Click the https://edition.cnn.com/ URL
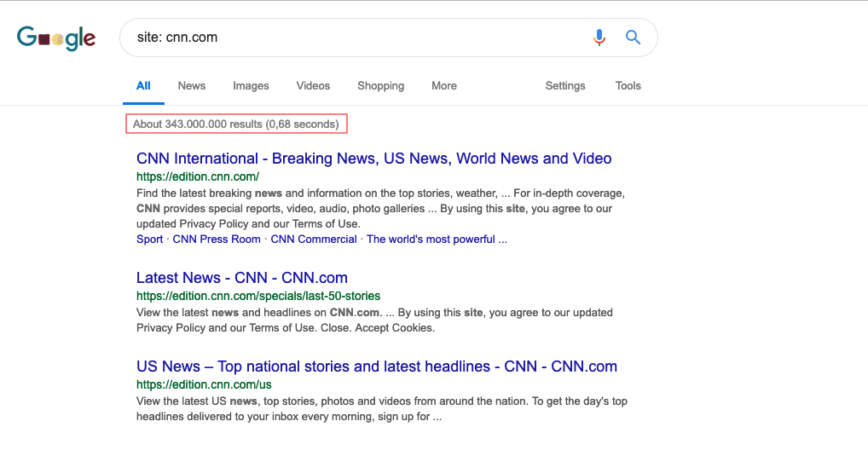The height and width of the screenshot is (450, 868). pos(198,176)
